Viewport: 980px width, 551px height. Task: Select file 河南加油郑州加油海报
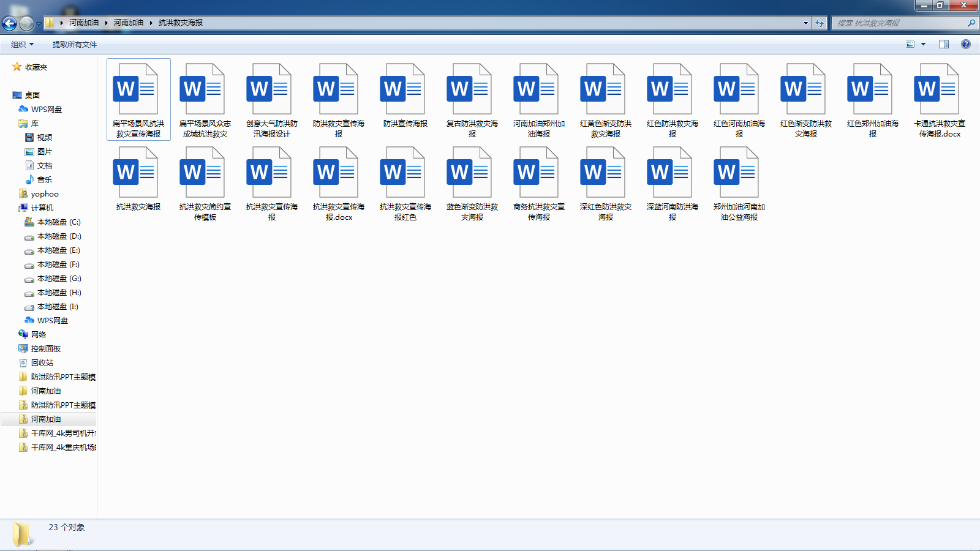pos(539,100)
